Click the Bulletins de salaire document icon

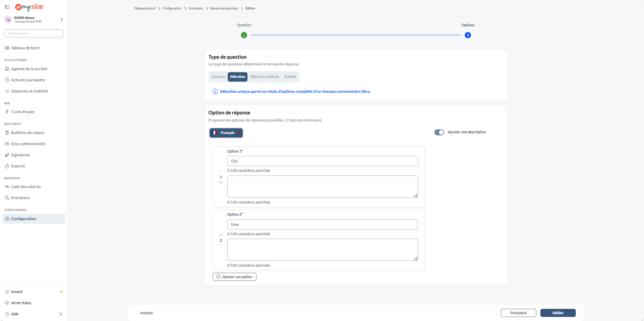(7, 133)
